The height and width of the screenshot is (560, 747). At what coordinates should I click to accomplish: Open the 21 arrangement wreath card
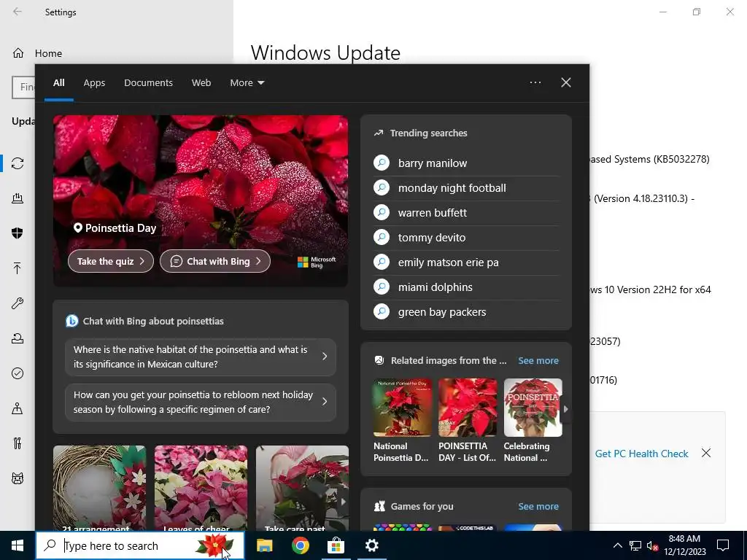pos(99,488)
